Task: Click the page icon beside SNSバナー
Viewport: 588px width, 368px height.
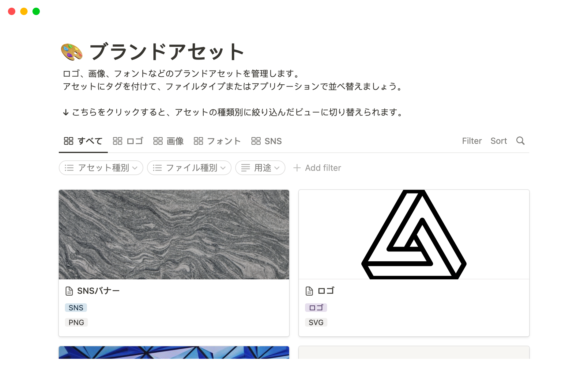Action: tap(69, 291)
